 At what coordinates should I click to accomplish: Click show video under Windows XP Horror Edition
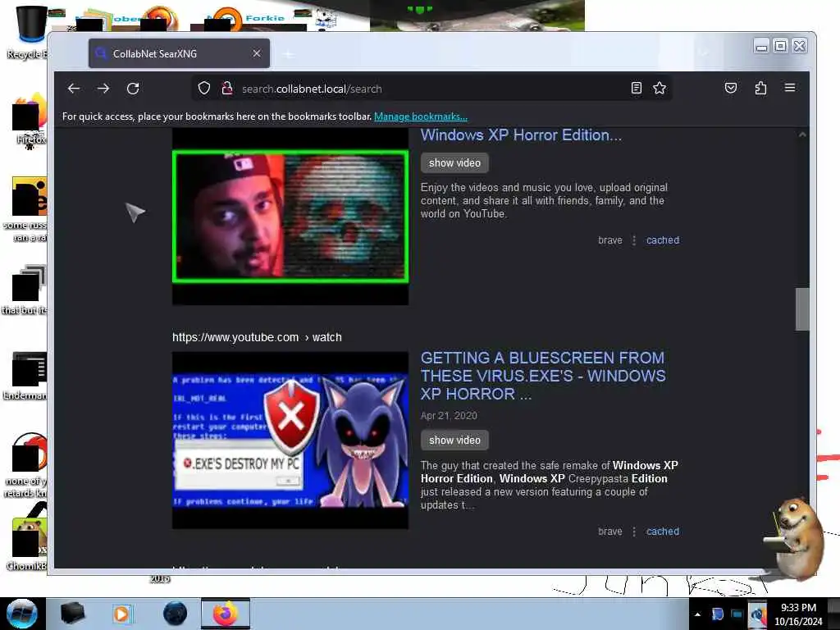454,163
